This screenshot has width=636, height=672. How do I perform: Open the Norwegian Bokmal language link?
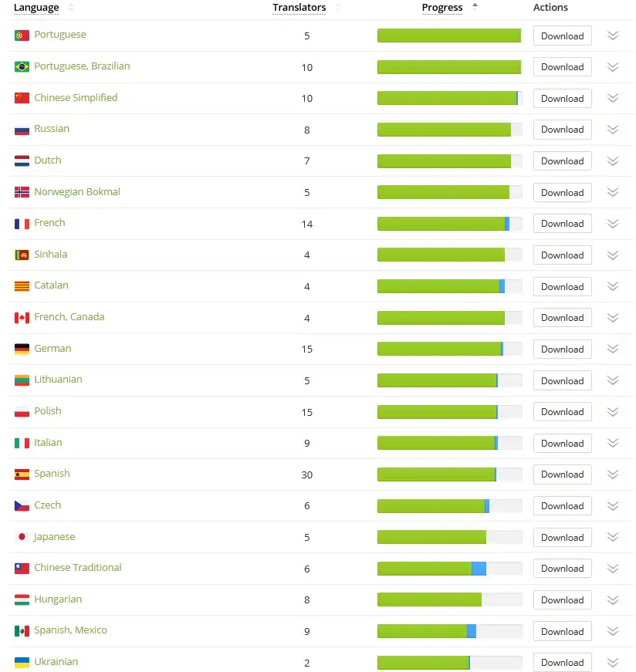click(77, 192)
